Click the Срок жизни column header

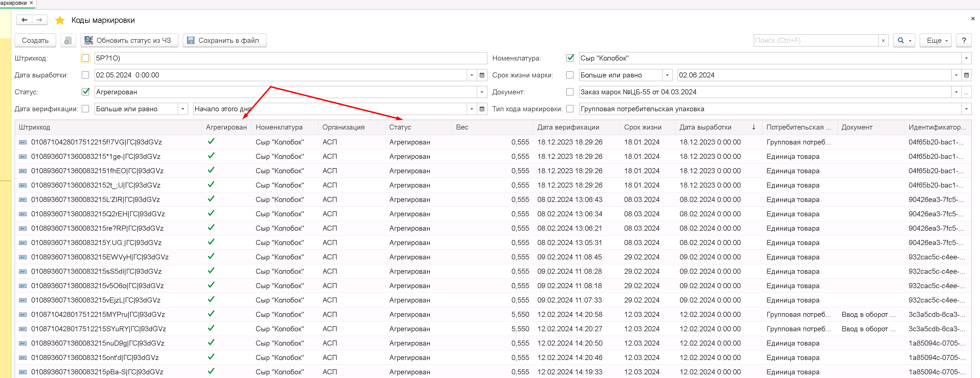pyautogui.click(x=648, y=127)
